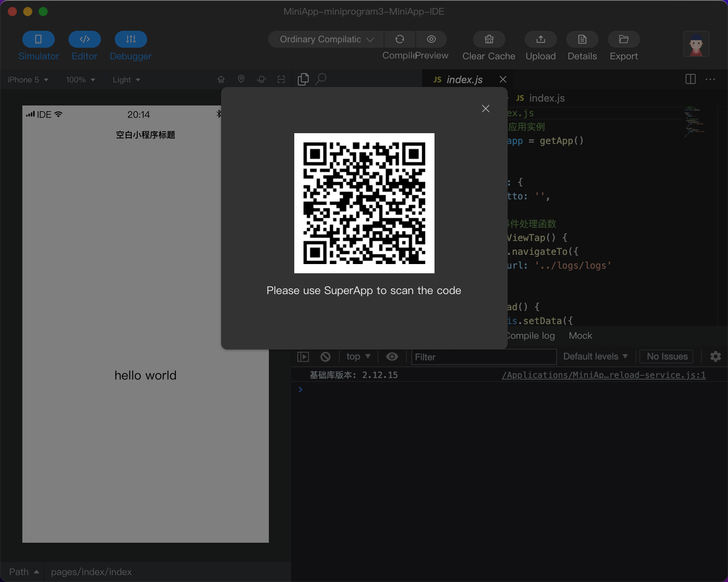This screenshot has height=582, width=728.
Task: Click the clear console icon
Action: tap(325, 357)
